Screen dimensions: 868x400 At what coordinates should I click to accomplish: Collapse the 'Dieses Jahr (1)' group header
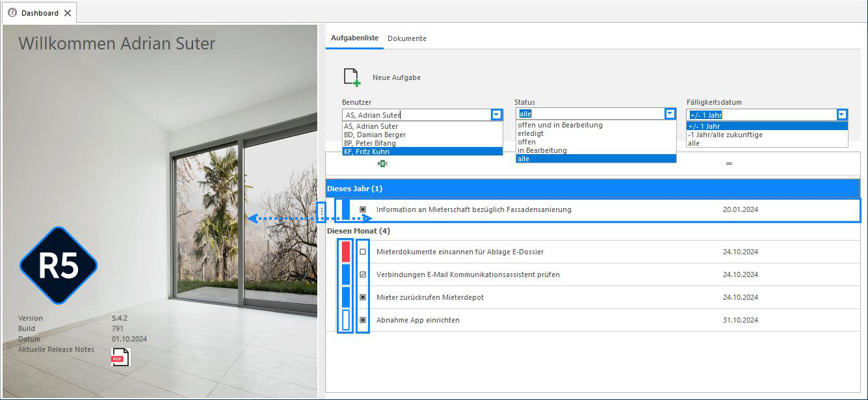pyautogui.click(x=592, y=189)
